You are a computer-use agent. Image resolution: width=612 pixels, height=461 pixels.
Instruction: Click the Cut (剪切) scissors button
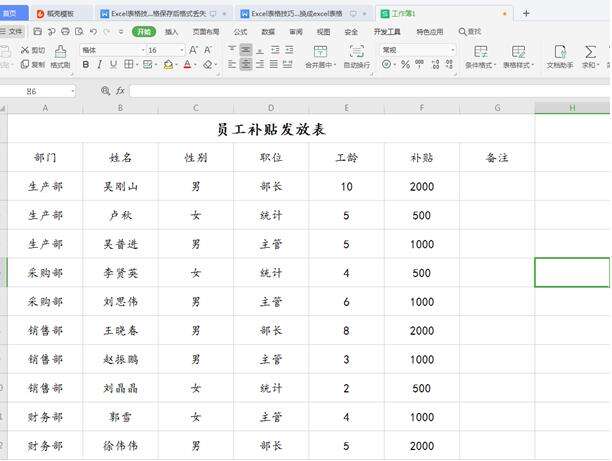coord(32,50)
